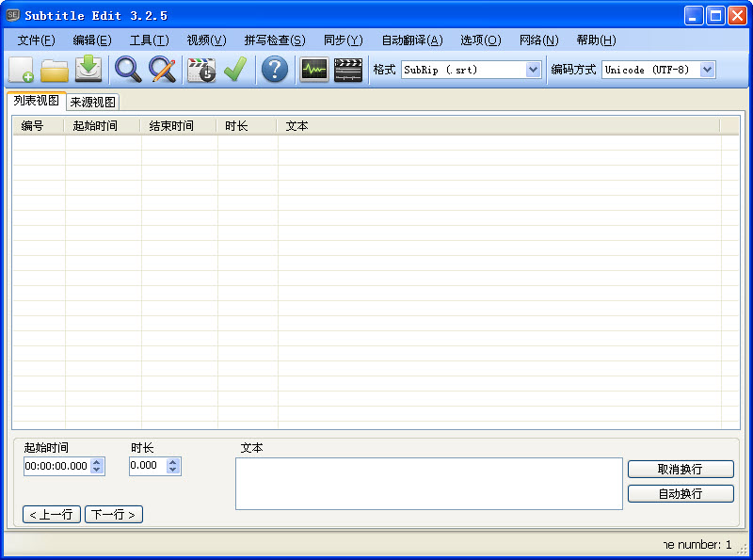Open Help blue question mark icon
Screen dimensions: 753x560
275,69
